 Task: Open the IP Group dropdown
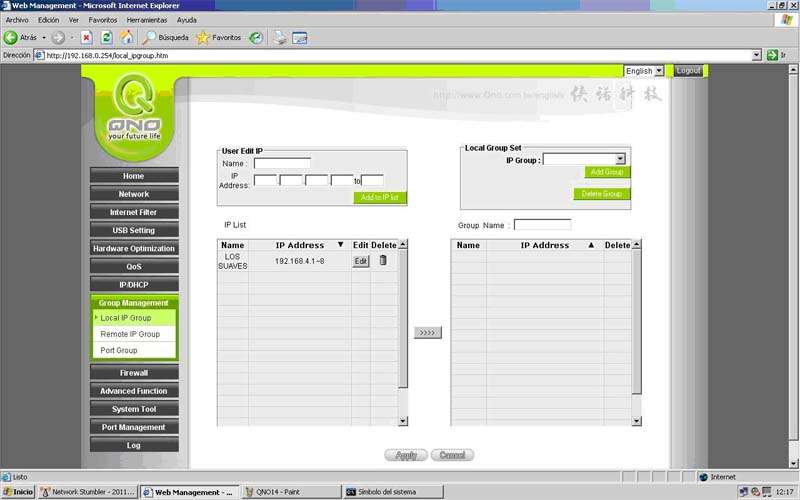(x=620, y=159)
